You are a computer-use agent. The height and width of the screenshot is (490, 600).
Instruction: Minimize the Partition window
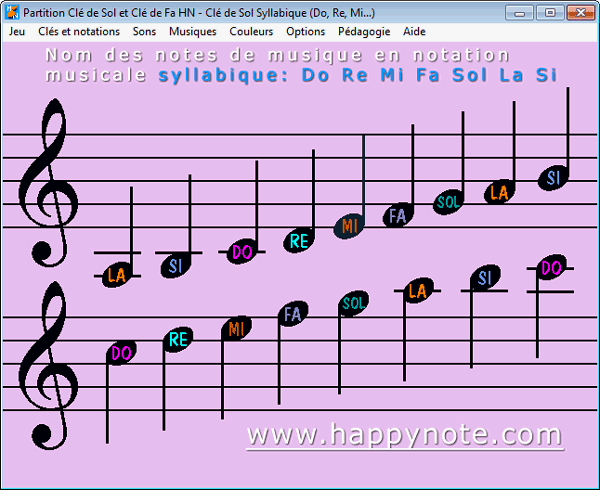[519, 13]
